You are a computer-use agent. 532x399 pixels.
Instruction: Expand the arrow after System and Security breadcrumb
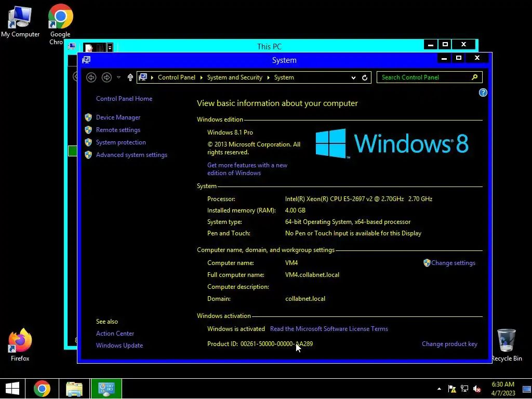point(268,77)
